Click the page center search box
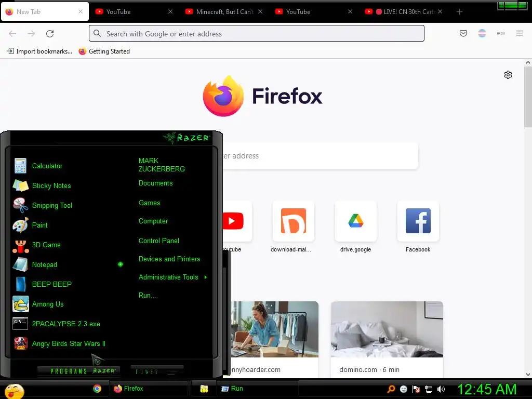 tap(320, 156)
